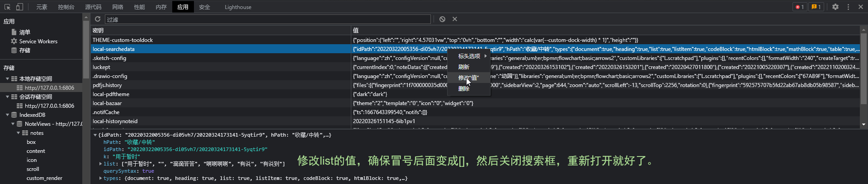Select the .drawio-config row
The height and width of the screenshot is (184, 868).
[x=475, y=76]
